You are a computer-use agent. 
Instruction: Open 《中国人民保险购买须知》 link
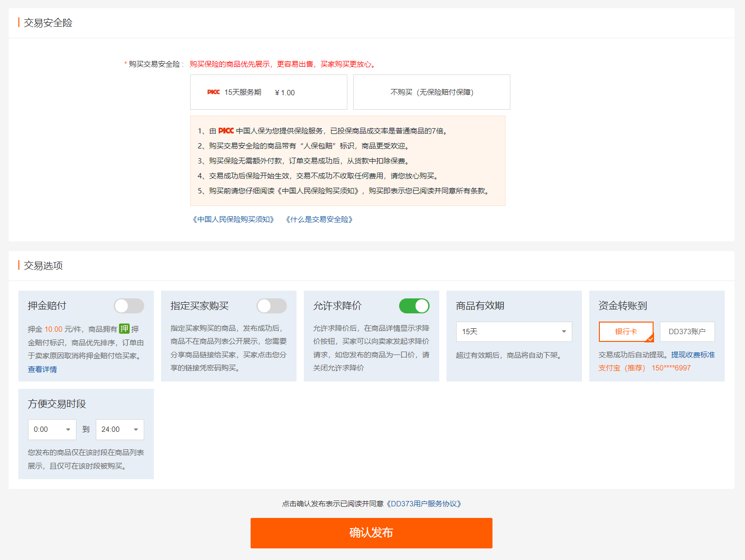coord(233,220)
